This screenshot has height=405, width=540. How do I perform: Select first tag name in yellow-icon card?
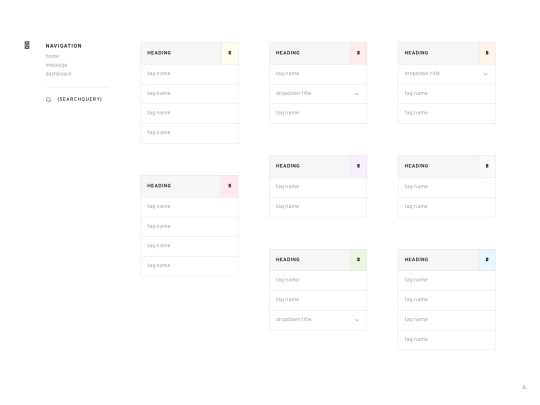tap(189, 74)
